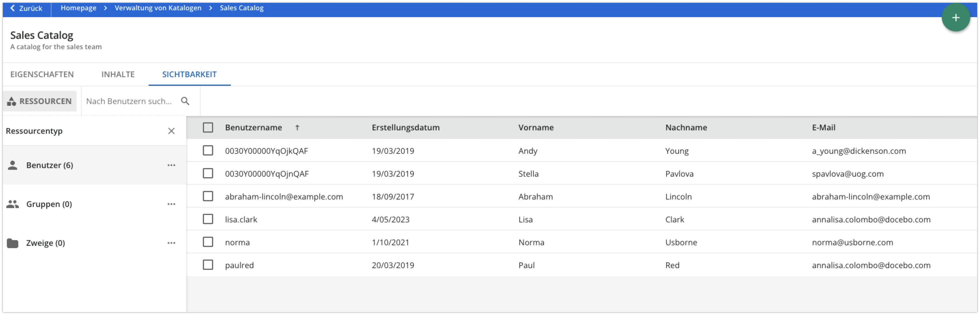Switch to the Eigenschaften tab
The width and height of the screenshot is (980, 315).
pos(42,75)
